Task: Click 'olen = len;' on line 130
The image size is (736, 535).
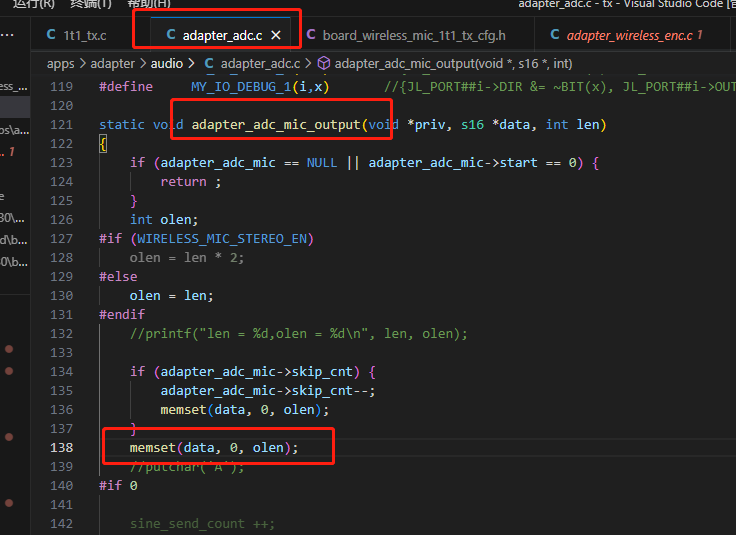Action: click(171, 296)
